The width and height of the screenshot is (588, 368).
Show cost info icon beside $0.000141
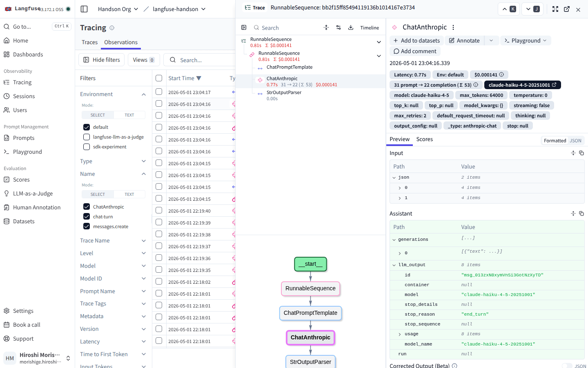501,74
